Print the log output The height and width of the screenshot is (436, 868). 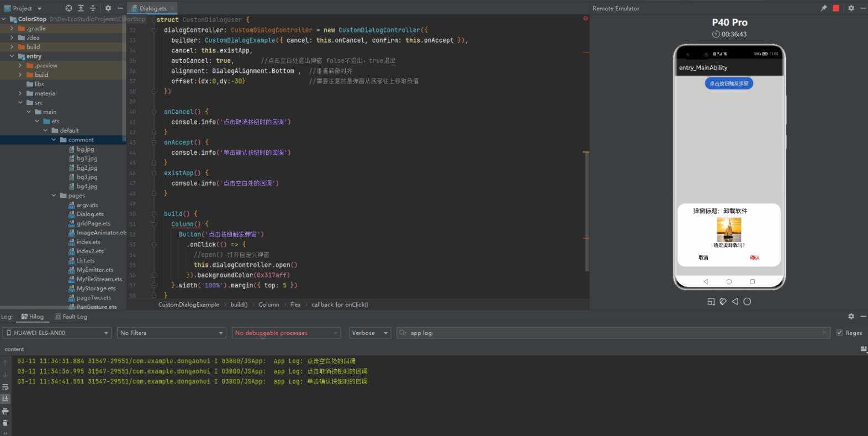pos(6,411)
